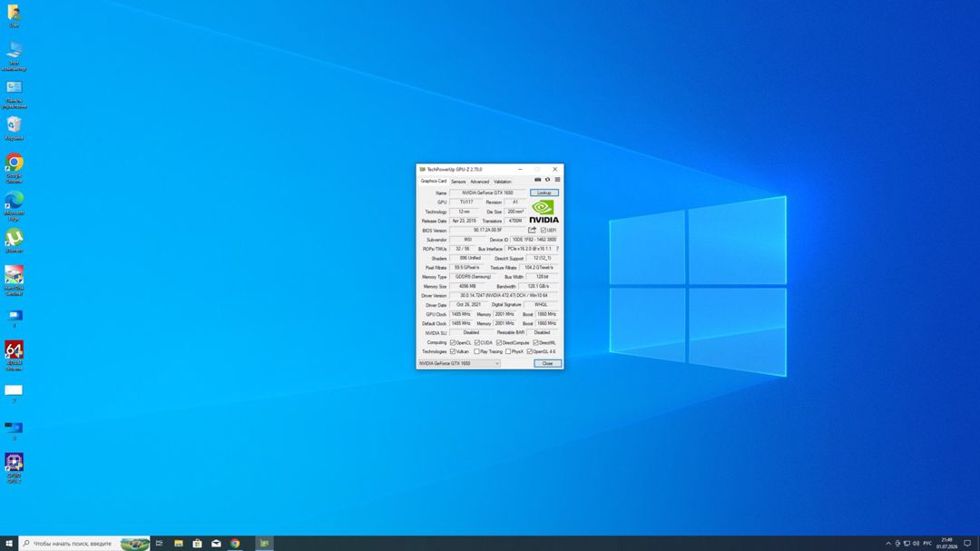The width and height of the screenshot is (980, 551).
Task: Open Microsoft Store from taskbar
Action: click(x=197, y=544)
